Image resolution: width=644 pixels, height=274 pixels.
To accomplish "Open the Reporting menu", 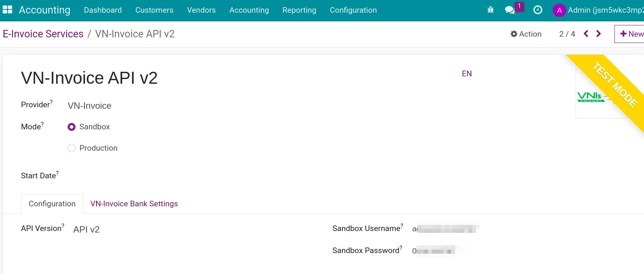I will [299, 10].
